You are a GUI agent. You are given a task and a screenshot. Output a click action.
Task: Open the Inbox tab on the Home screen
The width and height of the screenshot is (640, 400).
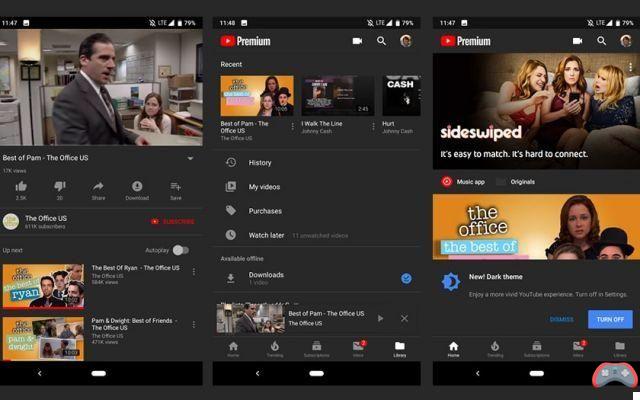pyautogui.click(x=578, y=349)
